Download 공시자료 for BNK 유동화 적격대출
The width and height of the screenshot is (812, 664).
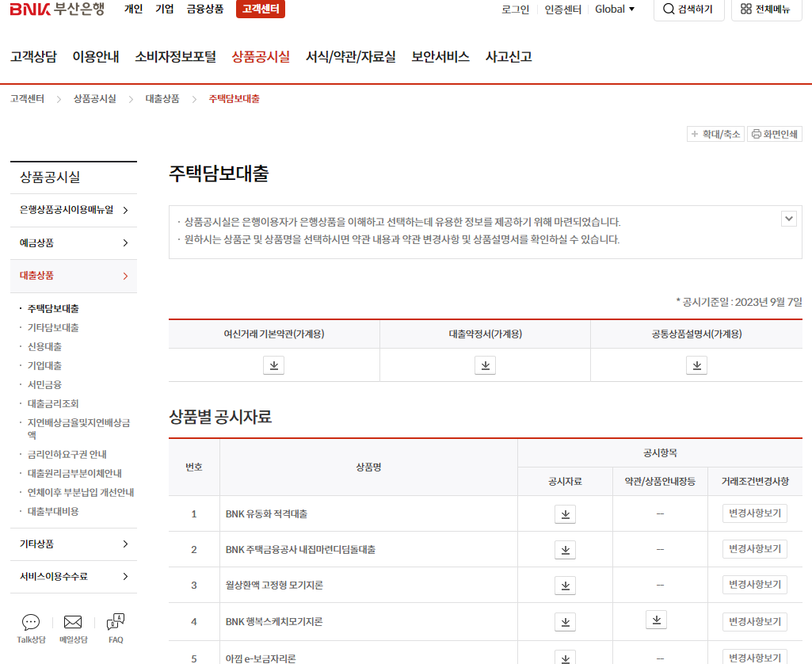(565, 514)
